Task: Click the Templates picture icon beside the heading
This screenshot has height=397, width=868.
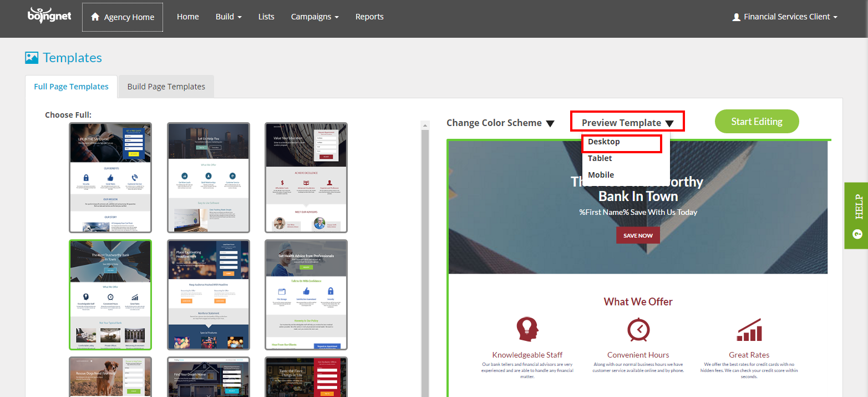Action: pos(32,58)
